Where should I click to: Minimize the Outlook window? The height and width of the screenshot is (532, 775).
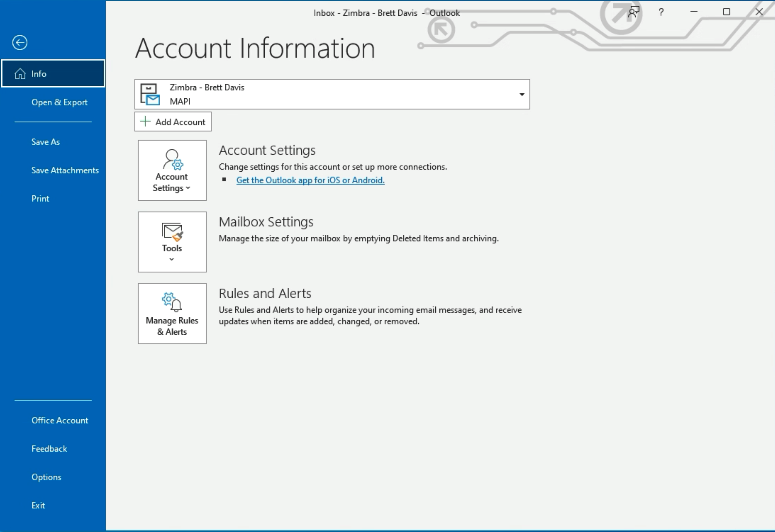pyautogui.click(x=694, y=12)
